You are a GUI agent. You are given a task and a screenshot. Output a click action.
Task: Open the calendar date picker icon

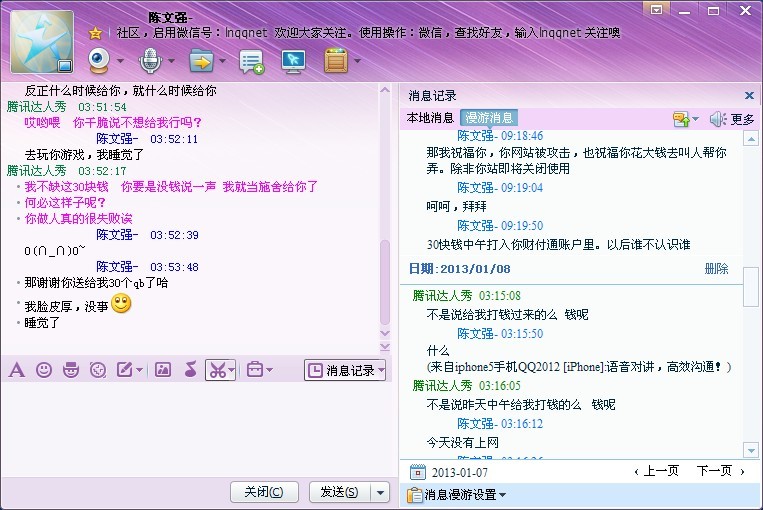418,472
